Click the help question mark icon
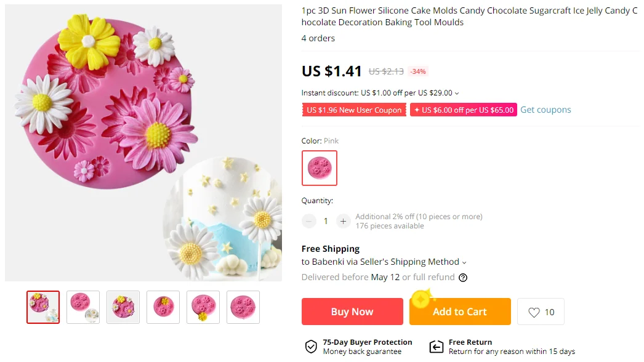The height and width of the screenshot is (362, 644). [x=463, y=278]
